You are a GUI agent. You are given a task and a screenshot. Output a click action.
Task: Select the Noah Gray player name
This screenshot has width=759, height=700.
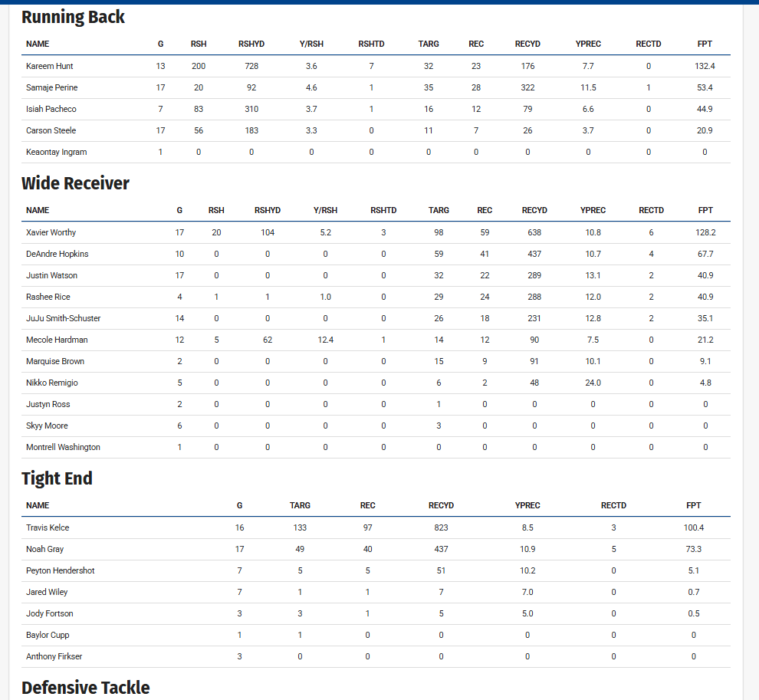44,549
